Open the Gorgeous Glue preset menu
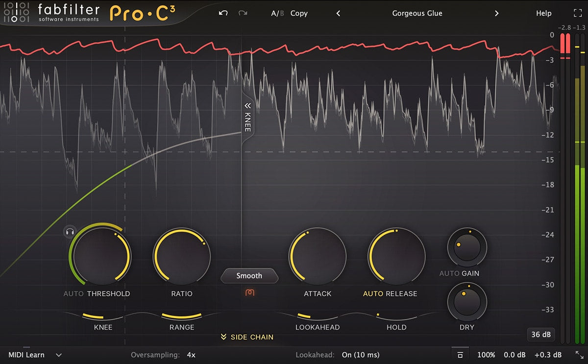 click(x=417, y=13)
